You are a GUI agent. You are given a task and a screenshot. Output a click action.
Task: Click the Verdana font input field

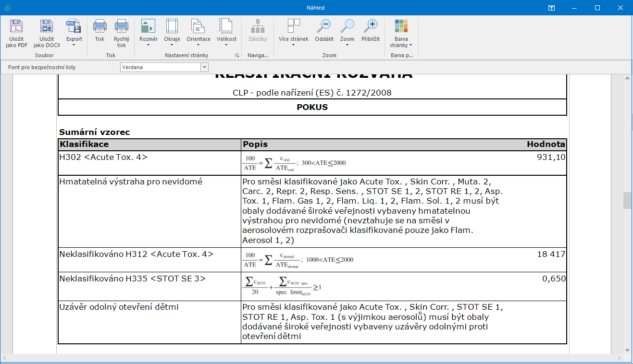click(x=161, y=67)
